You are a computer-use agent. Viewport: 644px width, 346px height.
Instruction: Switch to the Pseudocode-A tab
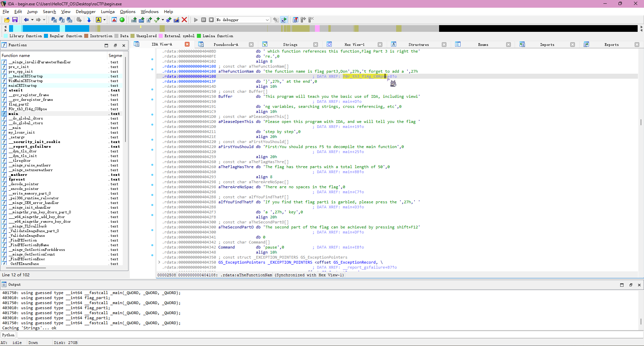click(x=226, y=45)
